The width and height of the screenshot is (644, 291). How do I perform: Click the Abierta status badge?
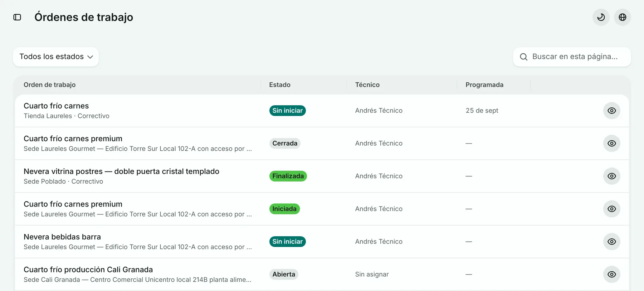[x=284, y=274]
